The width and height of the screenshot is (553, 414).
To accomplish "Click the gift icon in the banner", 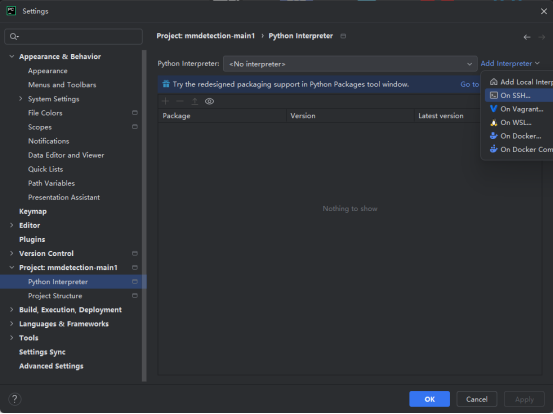I will pyautogui.click(x=166, y=84).
